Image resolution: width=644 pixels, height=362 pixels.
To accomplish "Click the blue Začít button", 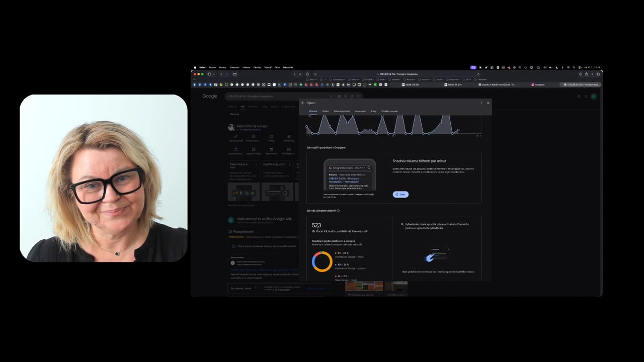I will pos(400,194).
